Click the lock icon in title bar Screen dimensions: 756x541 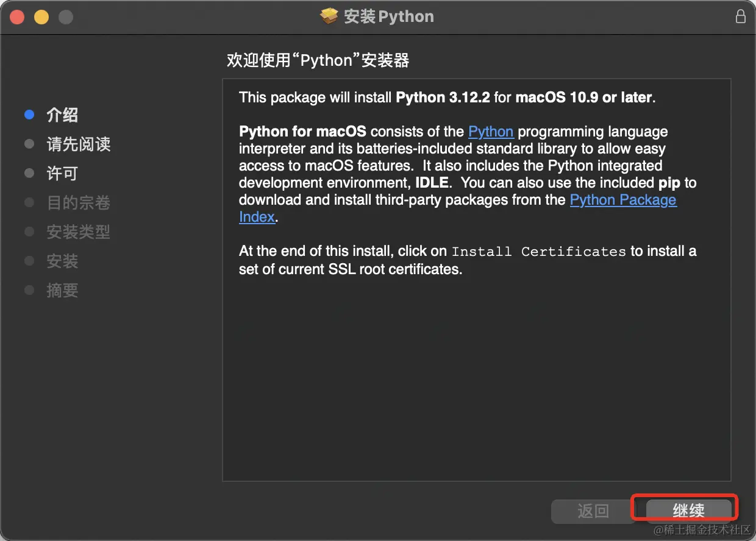741,16
